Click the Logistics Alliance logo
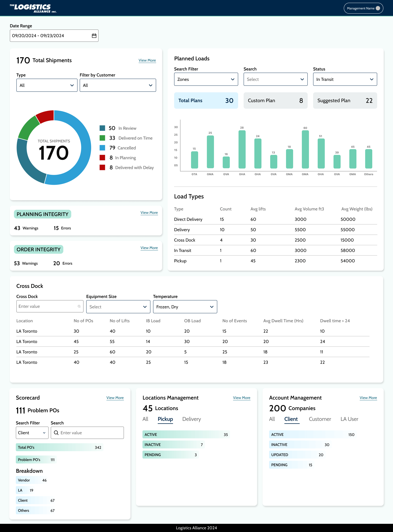Image resolution: width=393 pixels, height=532 pixels. pyautogui.click(x=33, y=8)
